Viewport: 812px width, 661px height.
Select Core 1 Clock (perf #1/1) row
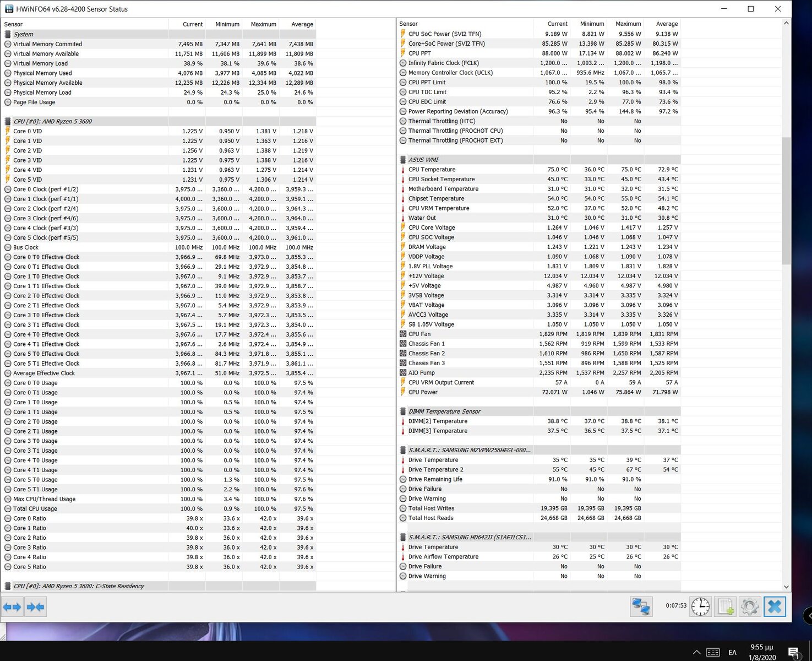(159, 199)
